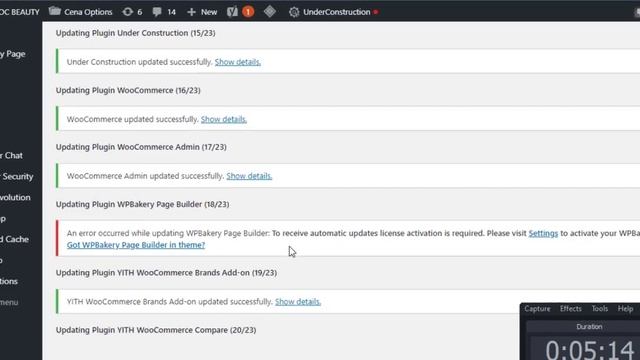Screen dimensions: 640x360
Task: Open Help menu in recorder window
Action: (x=625, y=309)
